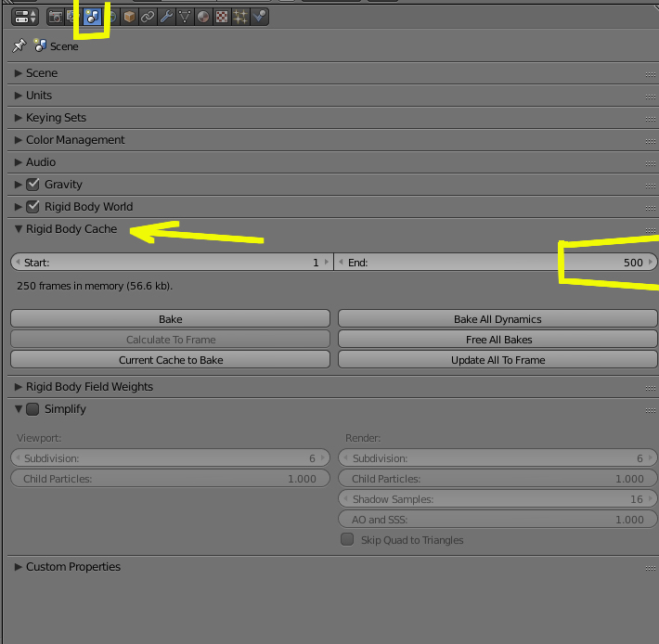The height and width of the screenshot is (644, 659).
Task: Click the '250 frames in memory' status text
Action: click(95, 286)
